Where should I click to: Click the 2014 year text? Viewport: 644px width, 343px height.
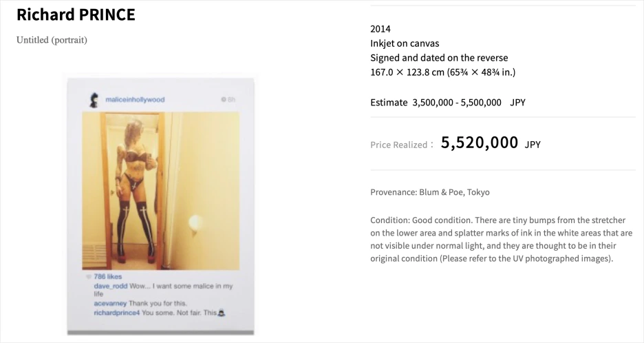pos(380,29)
